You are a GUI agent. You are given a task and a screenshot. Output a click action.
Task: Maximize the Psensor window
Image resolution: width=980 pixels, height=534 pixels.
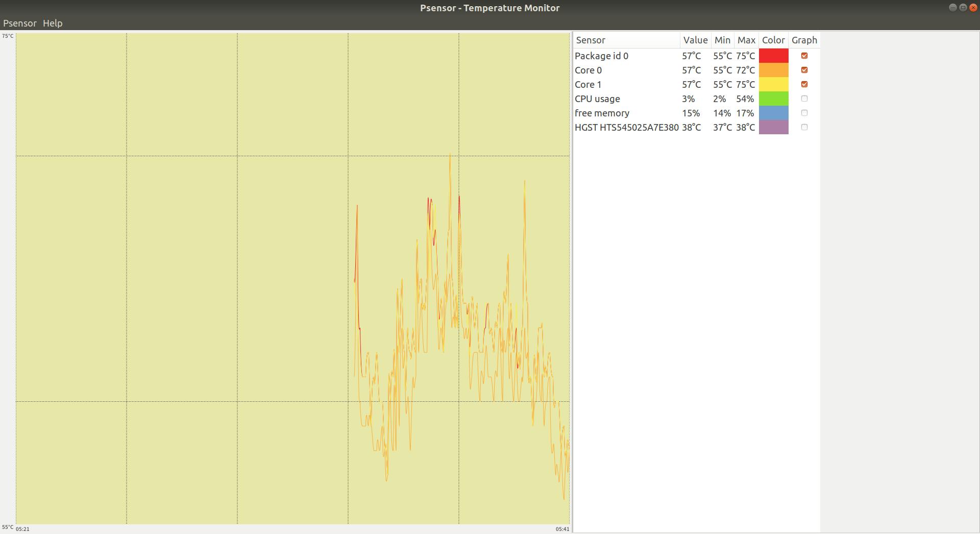[963, 8]
